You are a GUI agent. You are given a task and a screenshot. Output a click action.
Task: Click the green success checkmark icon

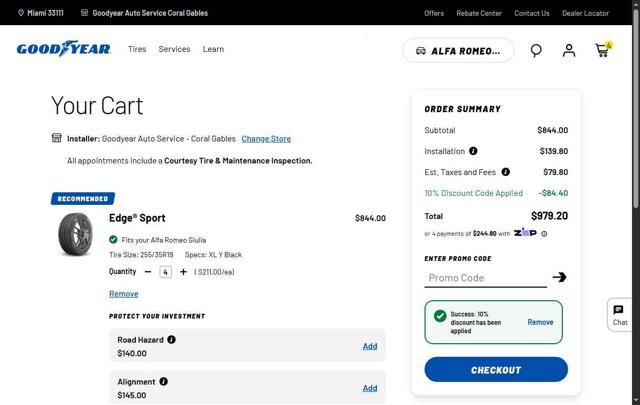coord(440,316)
